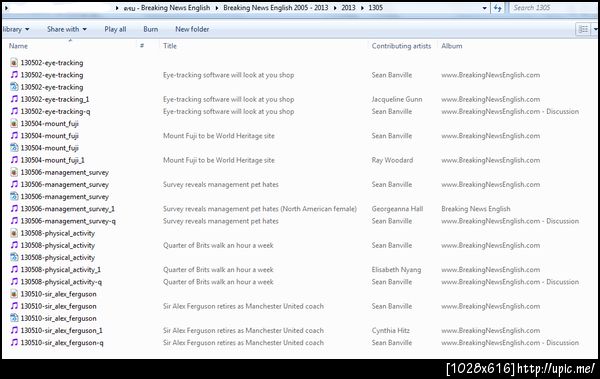Select the artist cell Jacqueline Gunn
Screen dimensions: 600x379
click(x=397, y=99)
